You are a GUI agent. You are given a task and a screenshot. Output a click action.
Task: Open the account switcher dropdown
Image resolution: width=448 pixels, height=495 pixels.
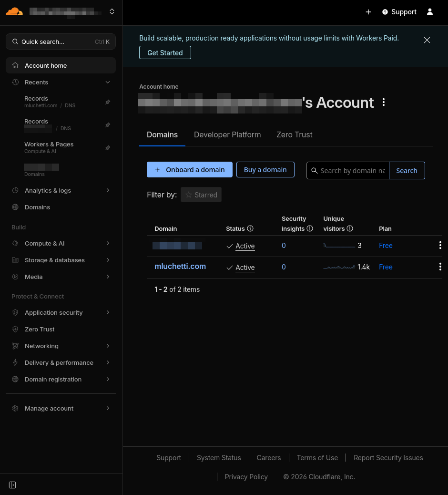pyautogui.click(x=112, y=11)
